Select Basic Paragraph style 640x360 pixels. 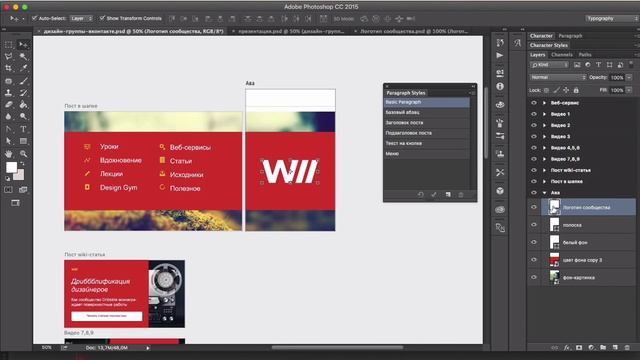[427, 102]
